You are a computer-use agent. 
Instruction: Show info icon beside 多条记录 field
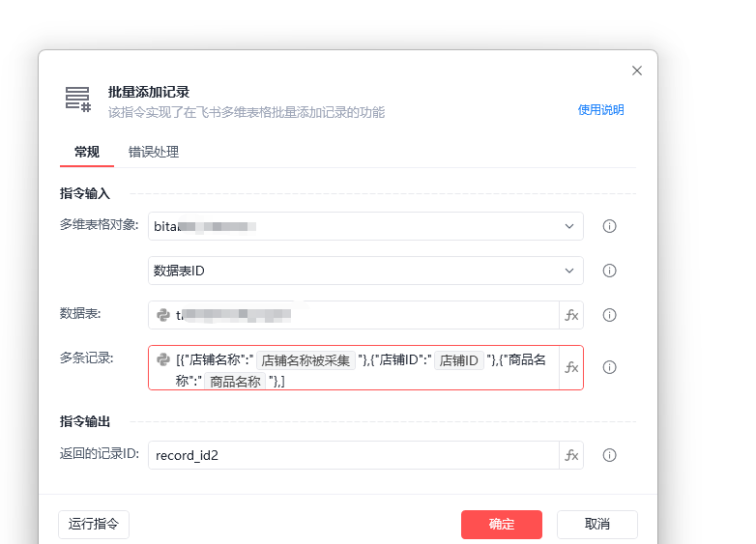609,367
